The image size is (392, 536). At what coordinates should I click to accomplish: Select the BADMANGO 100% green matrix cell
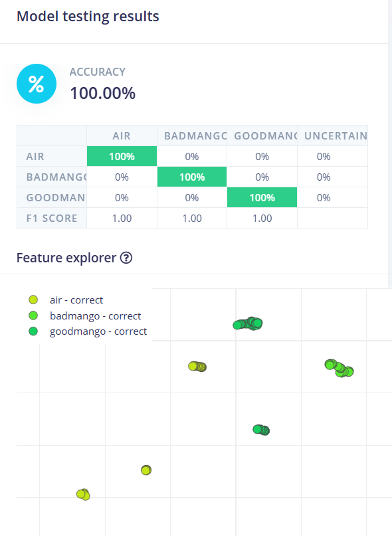pyautogui.click(x=192, y=177)
